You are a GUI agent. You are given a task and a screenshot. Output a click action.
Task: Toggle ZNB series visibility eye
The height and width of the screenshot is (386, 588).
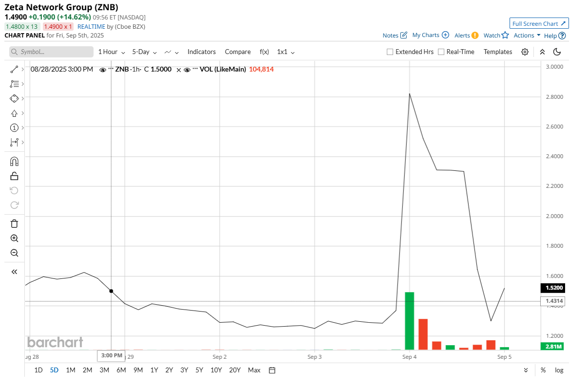(102, 70)
